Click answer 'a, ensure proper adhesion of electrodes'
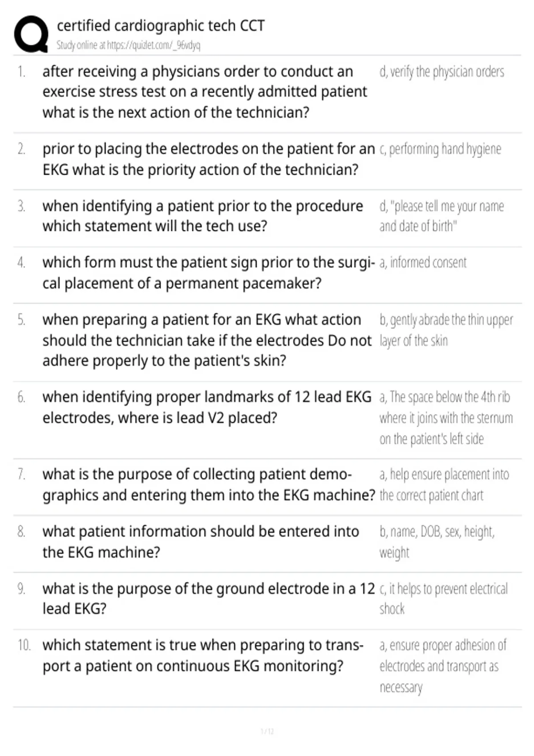 coord(443,666)
